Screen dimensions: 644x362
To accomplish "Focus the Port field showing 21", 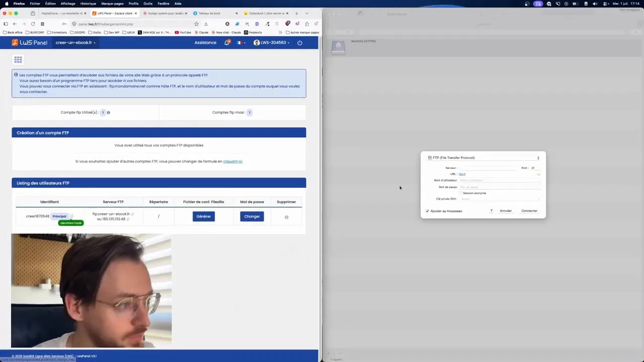I will pos(535,168).
